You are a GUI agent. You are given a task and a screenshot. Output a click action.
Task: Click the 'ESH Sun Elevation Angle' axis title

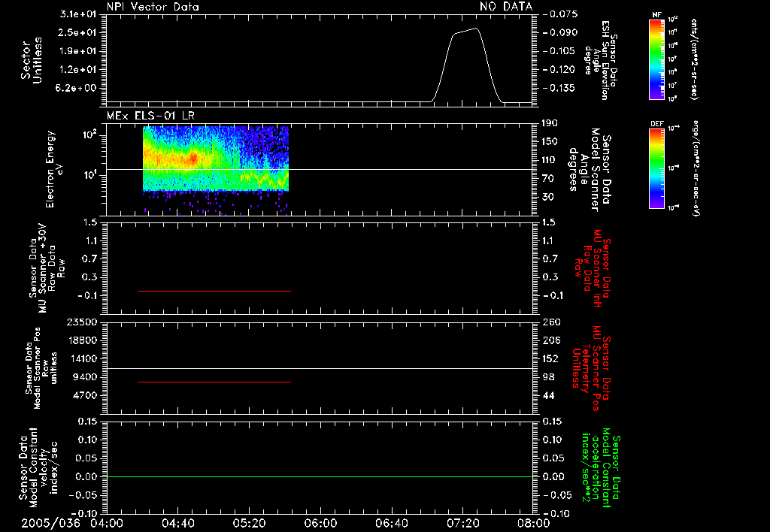tap(601, 60)
